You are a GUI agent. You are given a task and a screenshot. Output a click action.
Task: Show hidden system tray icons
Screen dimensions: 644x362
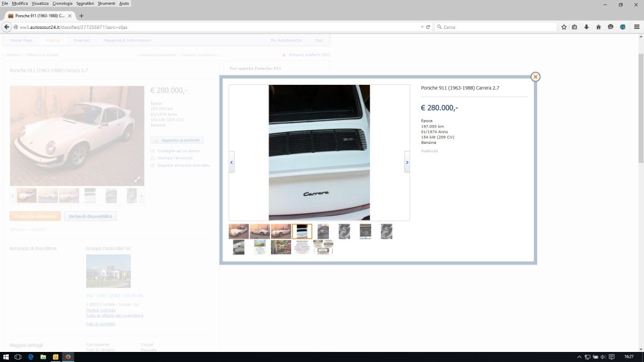(579, 357)
